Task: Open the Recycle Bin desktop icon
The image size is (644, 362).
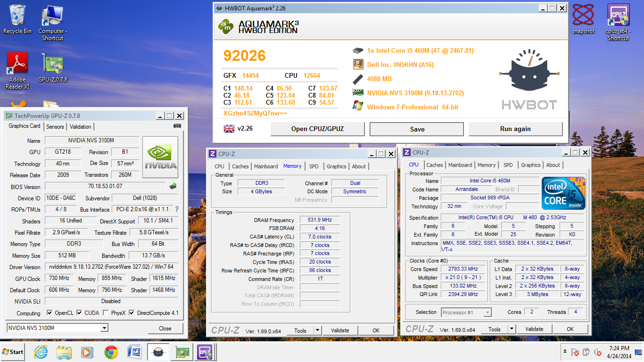Action: click(17, 19)
